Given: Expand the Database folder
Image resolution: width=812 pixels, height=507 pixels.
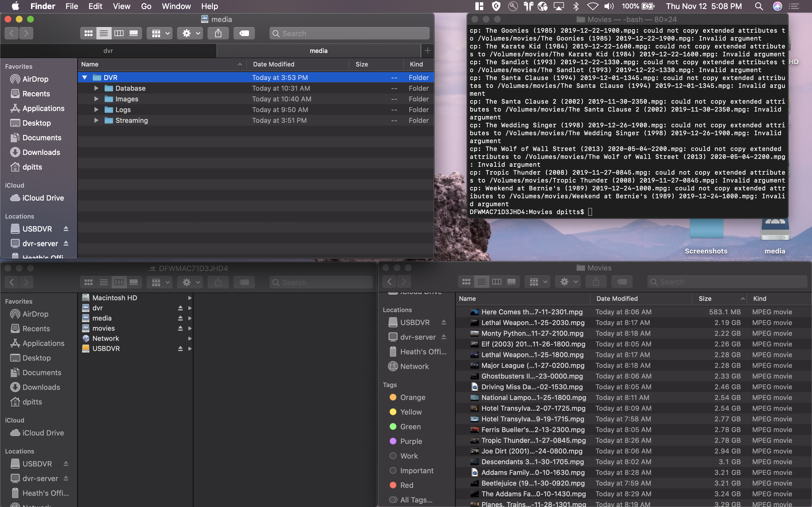Looking at the screenshot, I should pos(96,88).
